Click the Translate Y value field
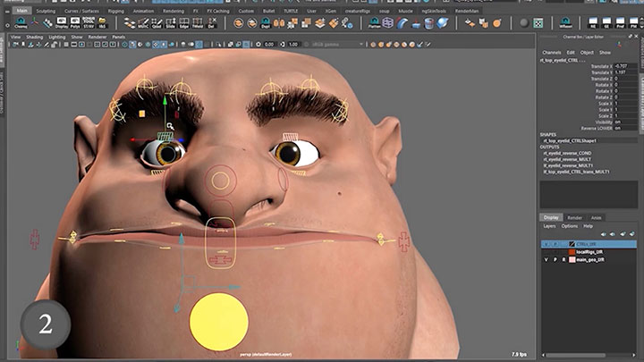The width and height of the screenshot is (644, 362). (x=625, y=72)
